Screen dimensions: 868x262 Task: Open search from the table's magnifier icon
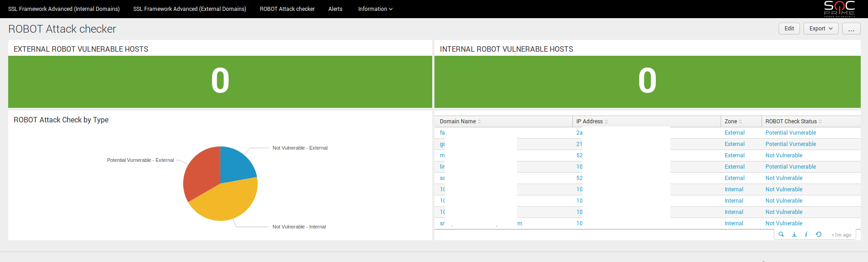[781, 234]
